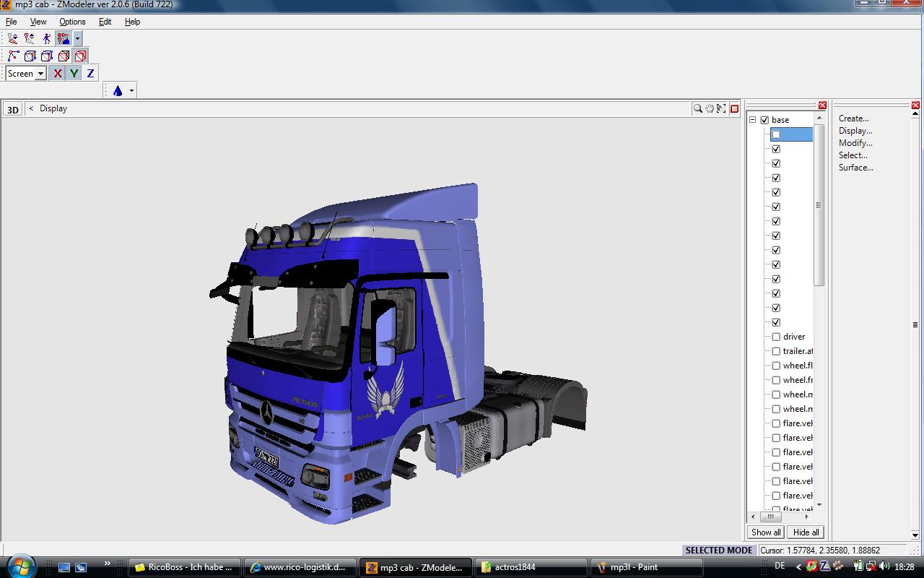This screenshot has height=578, width=924.
Task: Expand the Modify... command group
Action: 855,143
